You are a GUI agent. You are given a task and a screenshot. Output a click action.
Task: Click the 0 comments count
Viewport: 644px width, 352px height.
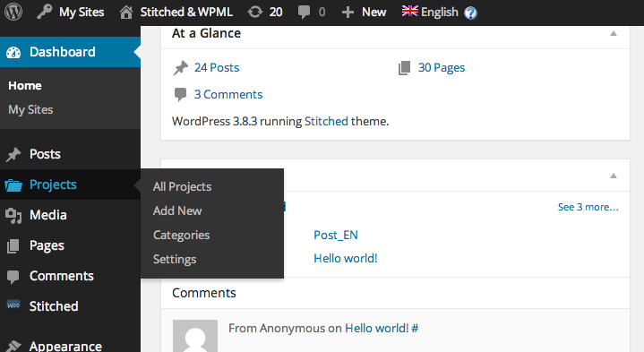click(x=322, y=13)
